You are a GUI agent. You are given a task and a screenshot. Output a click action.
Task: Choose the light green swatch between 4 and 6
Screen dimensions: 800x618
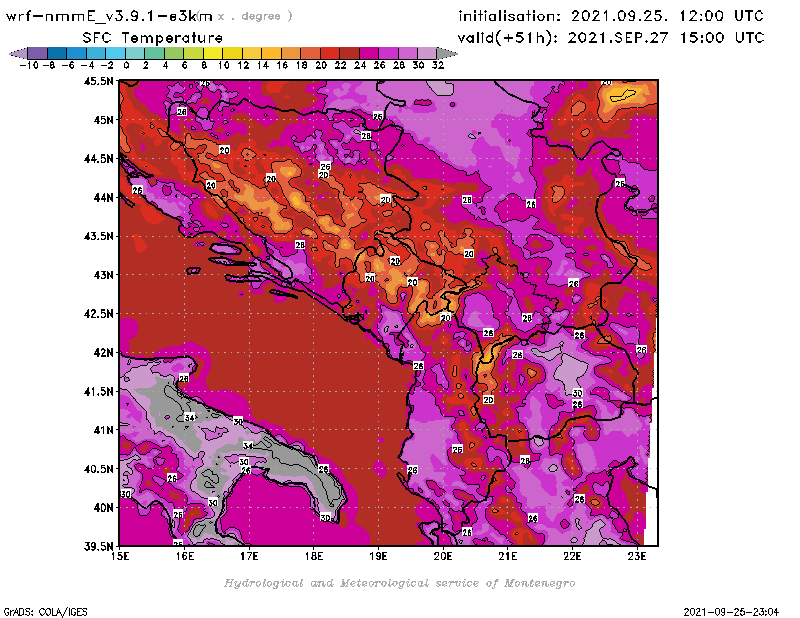tap(173, 54)
